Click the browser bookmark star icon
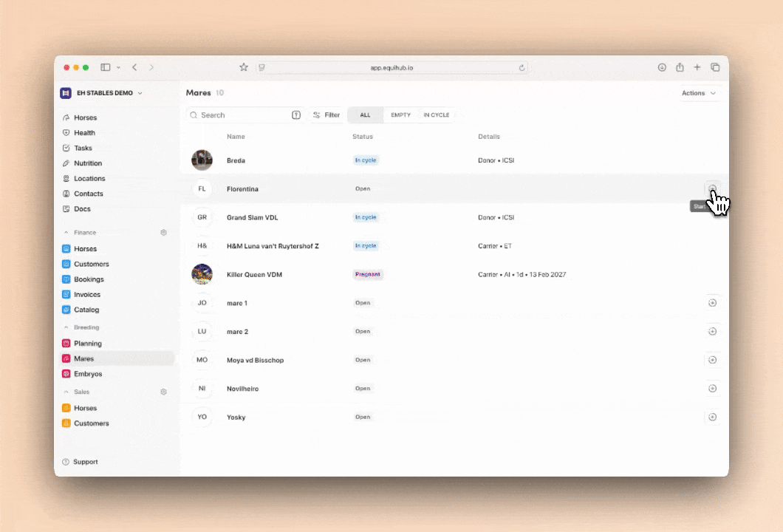This screenshot has height=532, width=783. [x=244, y=67]
